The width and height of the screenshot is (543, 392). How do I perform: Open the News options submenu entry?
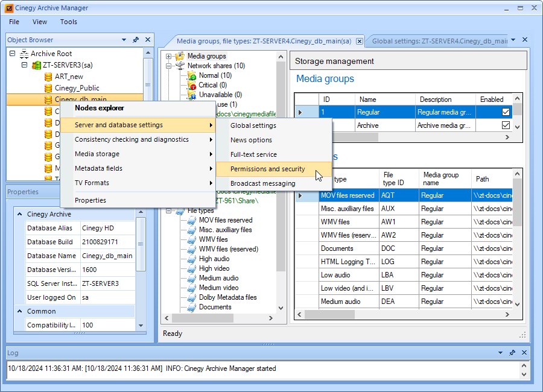click(x=273, y=141)
